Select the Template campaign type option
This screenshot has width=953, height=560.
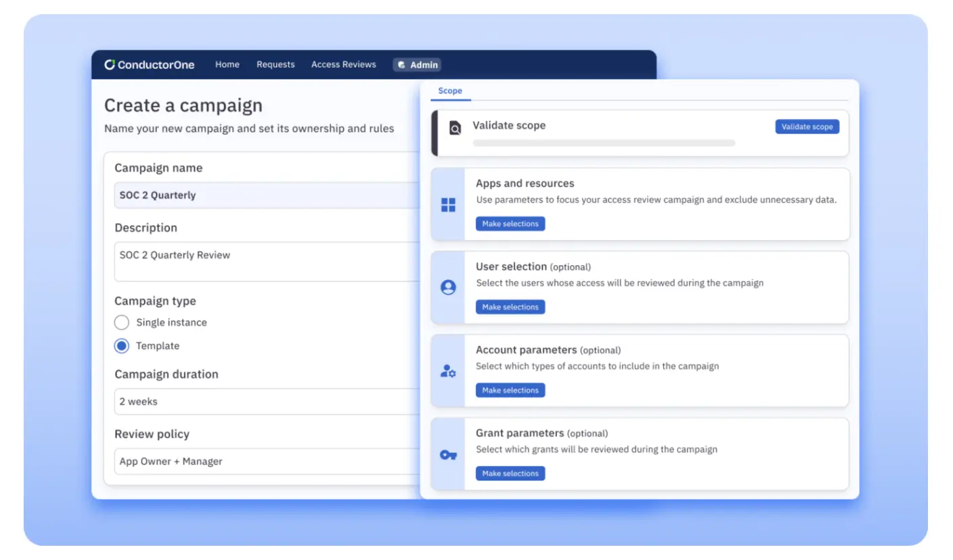pos(122,346)
